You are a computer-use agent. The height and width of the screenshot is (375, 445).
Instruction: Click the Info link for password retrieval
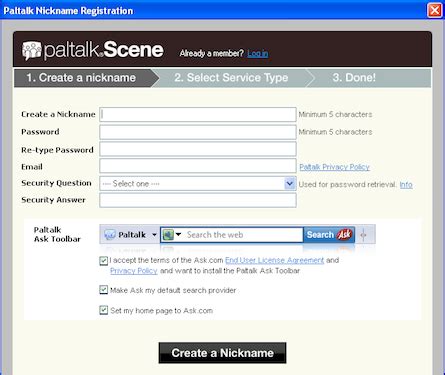click(x=406, y=185)
